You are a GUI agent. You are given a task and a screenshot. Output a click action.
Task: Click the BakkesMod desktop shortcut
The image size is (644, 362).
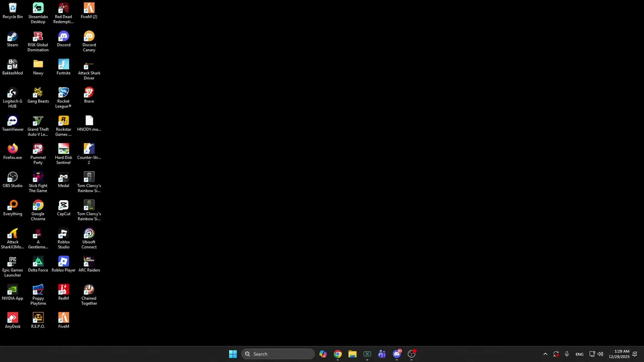(x=13, y=67)
